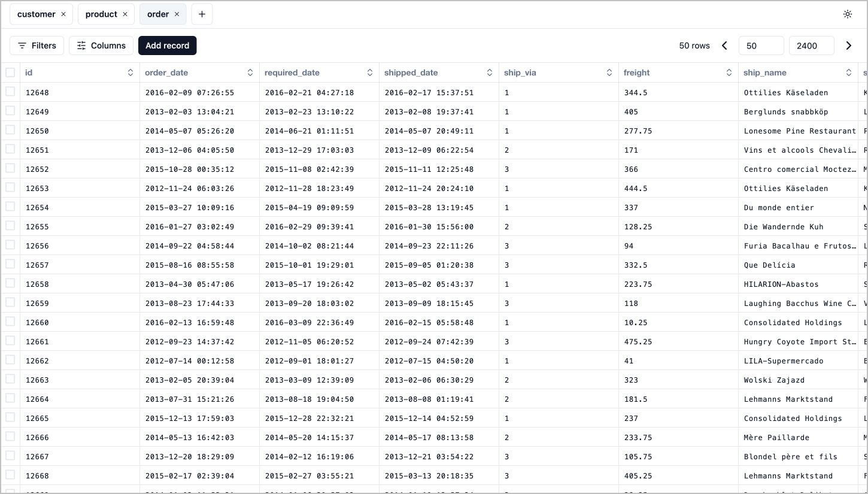Open the ship_via column sort dropdown
The image size is (868, 494).
pos(609,72)
